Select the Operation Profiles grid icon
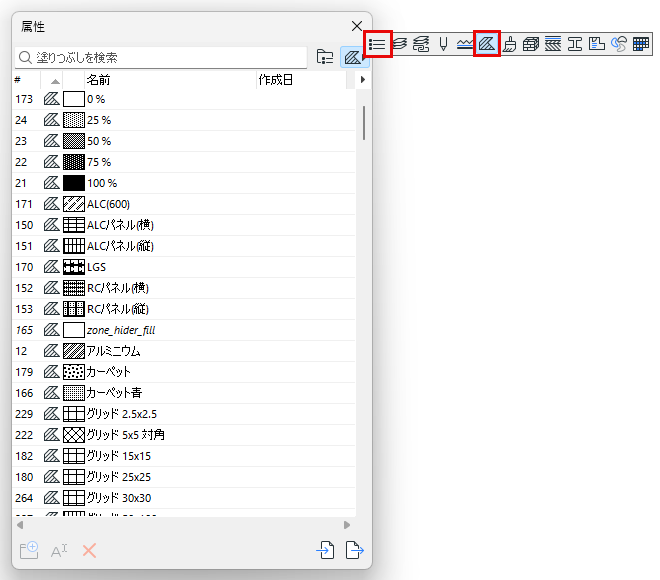Screen dimensions: 660x580 641,44
